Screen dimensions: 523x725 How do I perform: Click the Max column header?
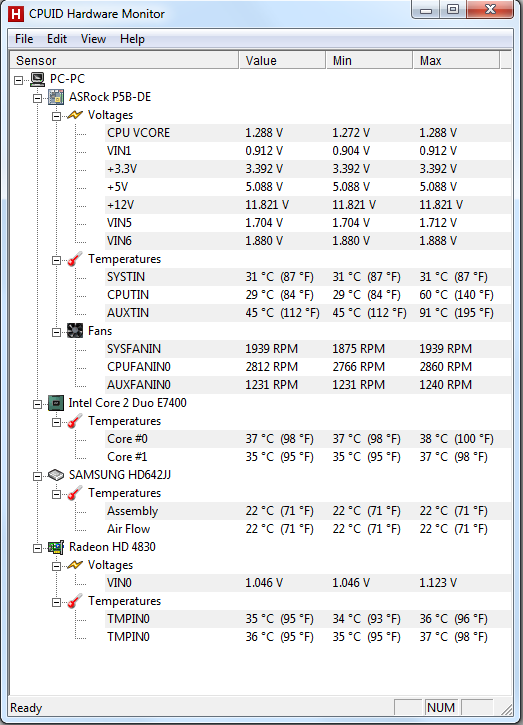(x=456, y=61)
